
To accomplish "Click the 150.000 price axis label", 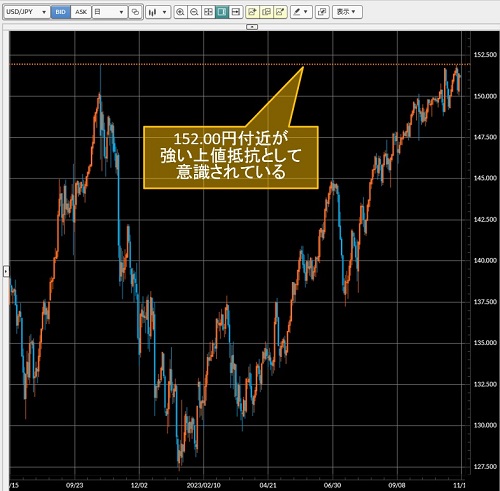I will pyautogui.click(x=485, y=96).
